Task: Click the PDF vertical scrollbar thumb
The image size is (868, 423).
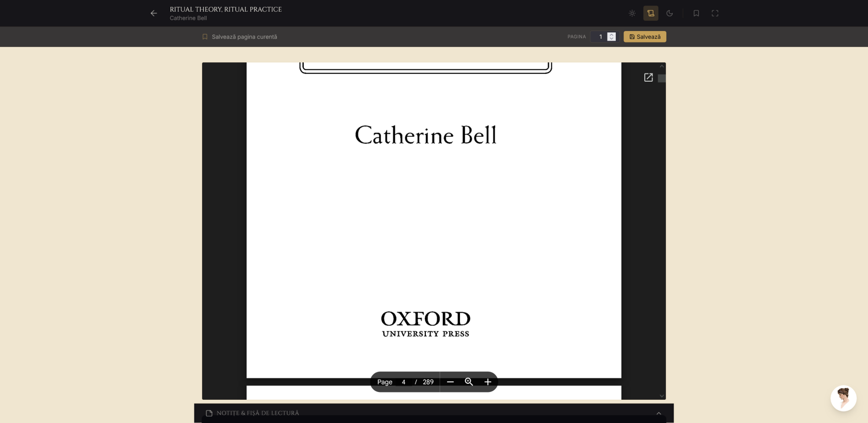Action: coord(662,78)
